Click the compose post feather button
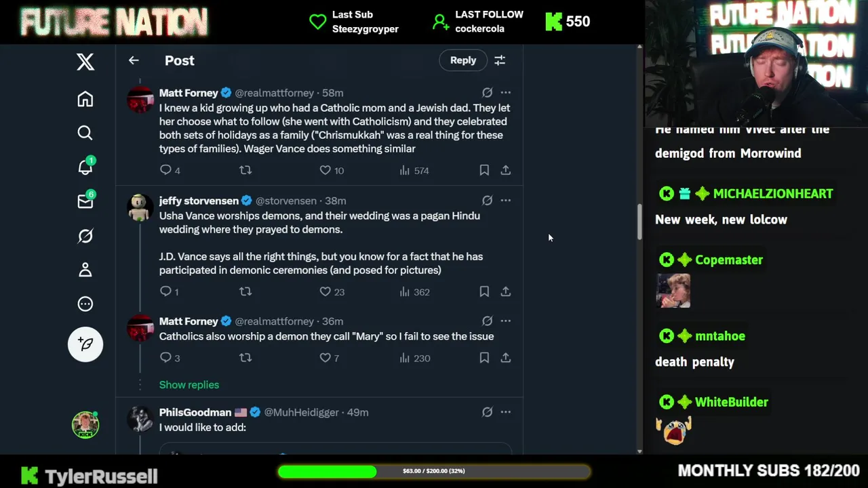The image size is (868, 488). tap(85, 344)
